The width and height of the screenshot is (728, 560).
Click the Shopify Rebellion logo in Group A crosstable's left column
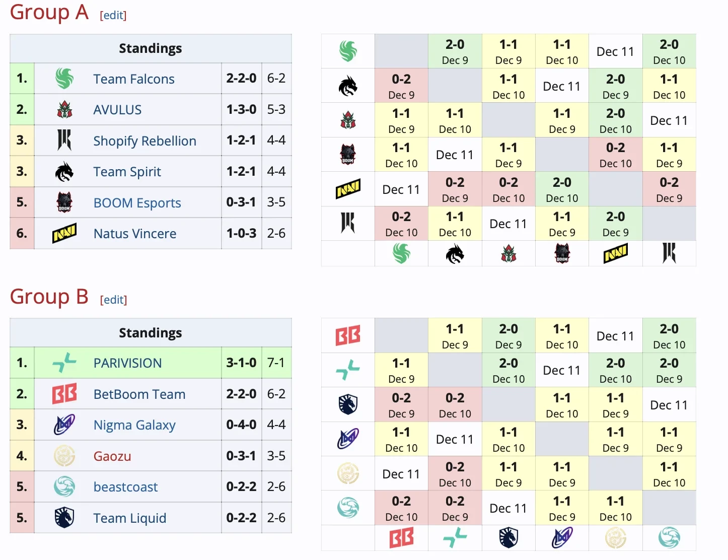[x=348, y=223]
